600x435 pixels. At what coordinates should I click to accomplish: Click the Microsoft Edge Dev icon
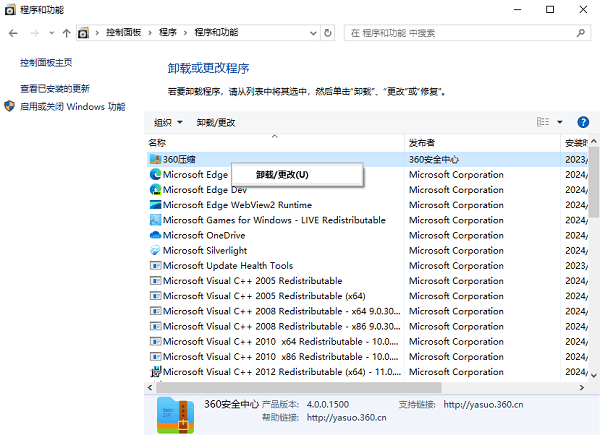click(x=155, y=189)
